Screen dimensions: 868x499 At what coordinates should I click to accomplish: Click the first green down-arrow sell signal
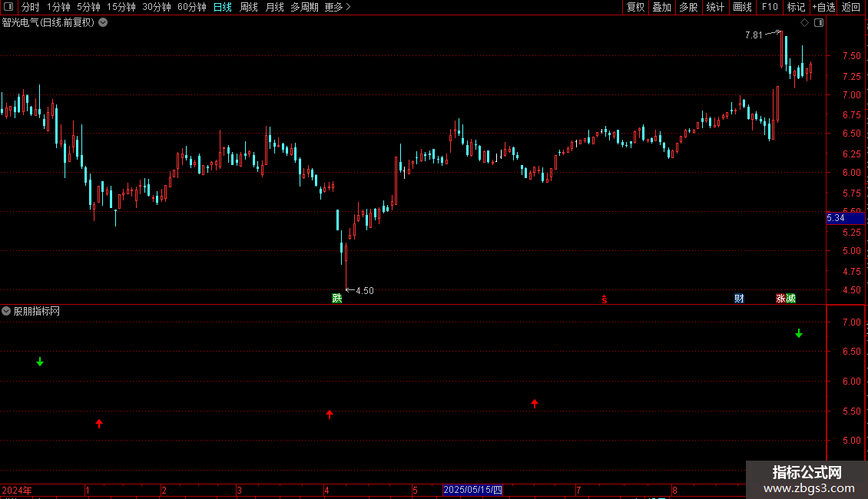pos(40,362)
